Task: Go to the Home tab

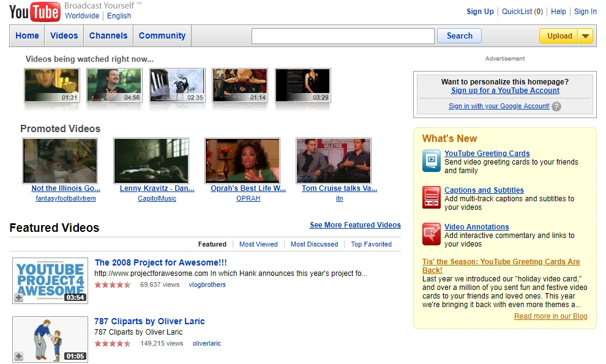Action: pyautogui.click(x=27, y=35)
